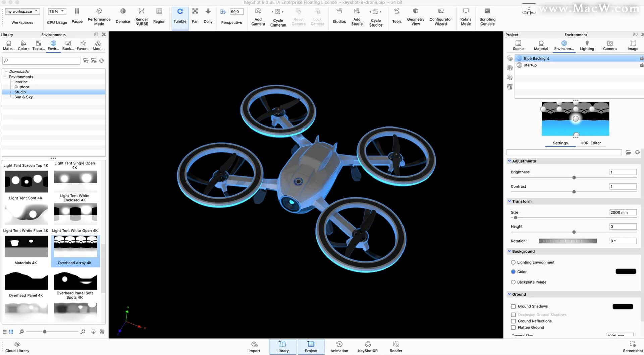Refresh the library with reload icon
644x355 pixels.
click(101, 61)
